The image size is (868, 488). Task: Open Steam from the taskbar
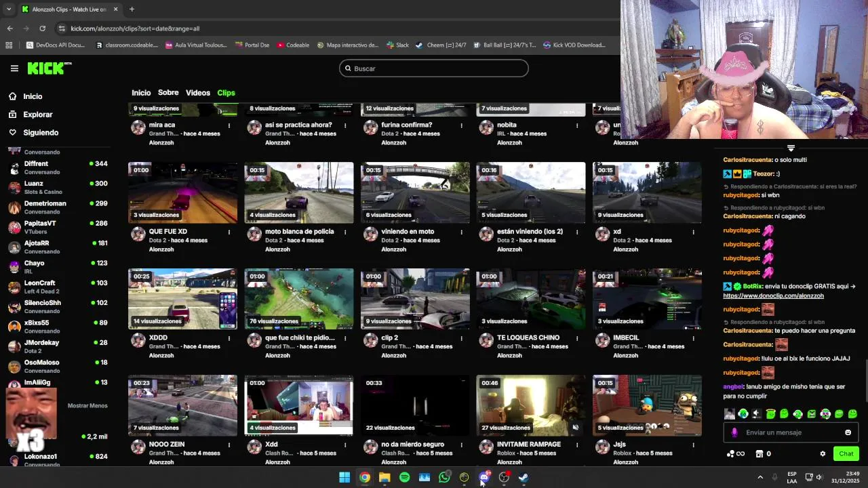click(x=524, y=477)
